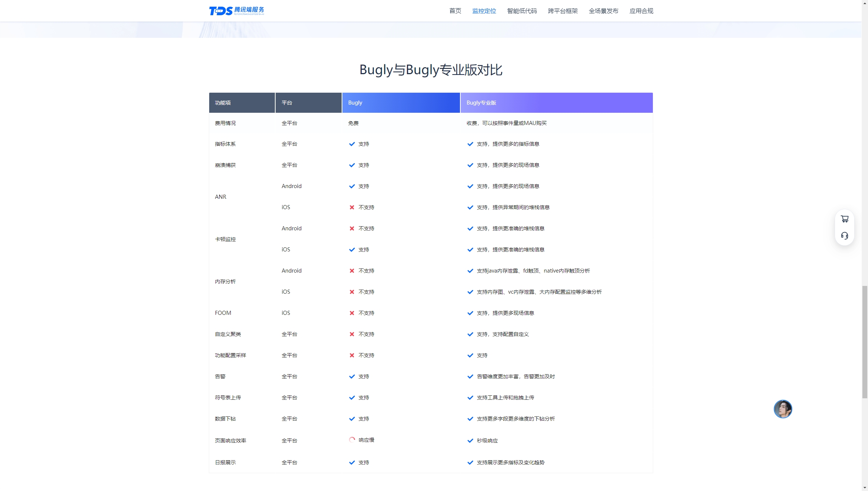The image size is (868, 491).
Task: Select the 监控定位 nav item
Action: [x=484, y=11]
